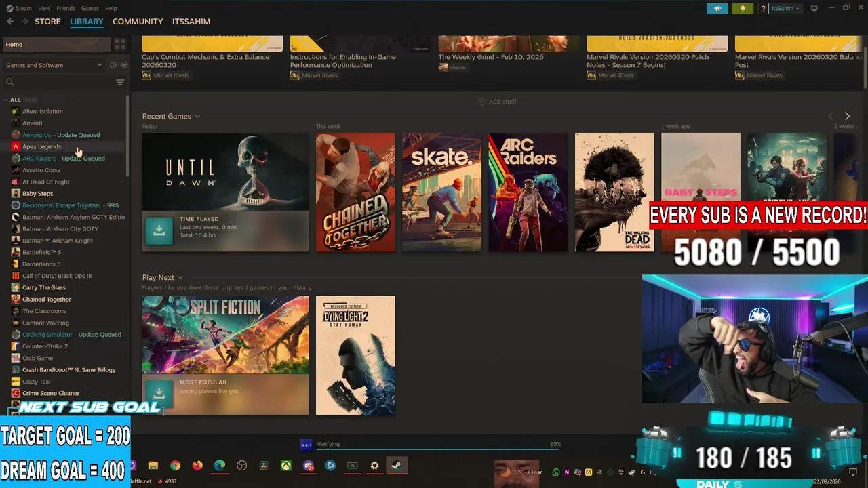
Task: Open the View menu
Action: [44, 8]
